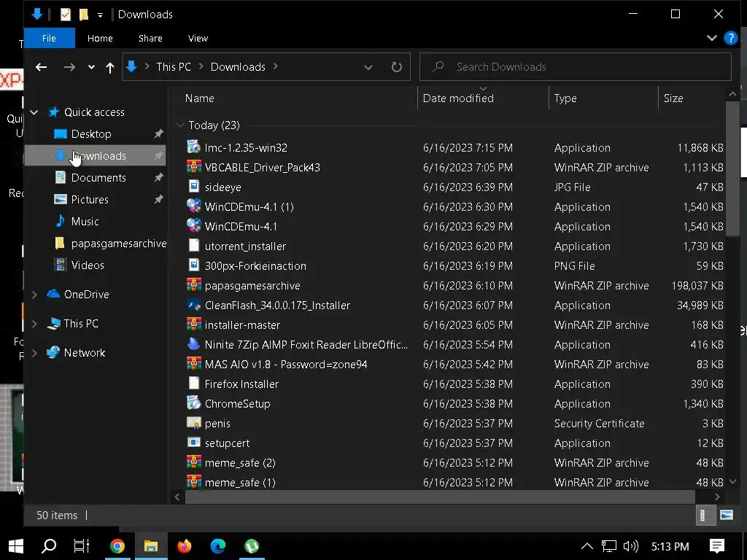Image resolution: width=747 pixels, height=560 pixels.
Task: Click the sideeye JPG file icon
Action: pos(193,186)
